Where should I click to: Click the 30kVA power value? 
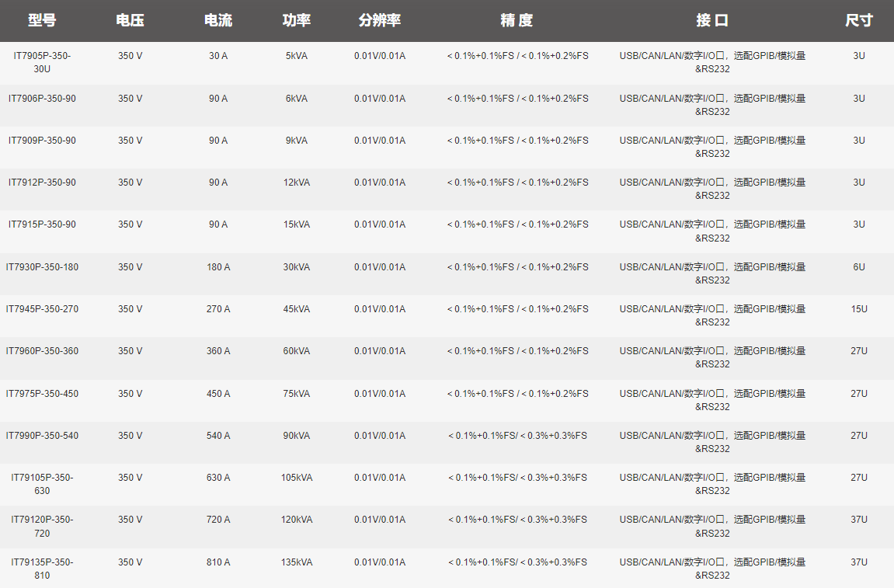click(x=297, y=267)
